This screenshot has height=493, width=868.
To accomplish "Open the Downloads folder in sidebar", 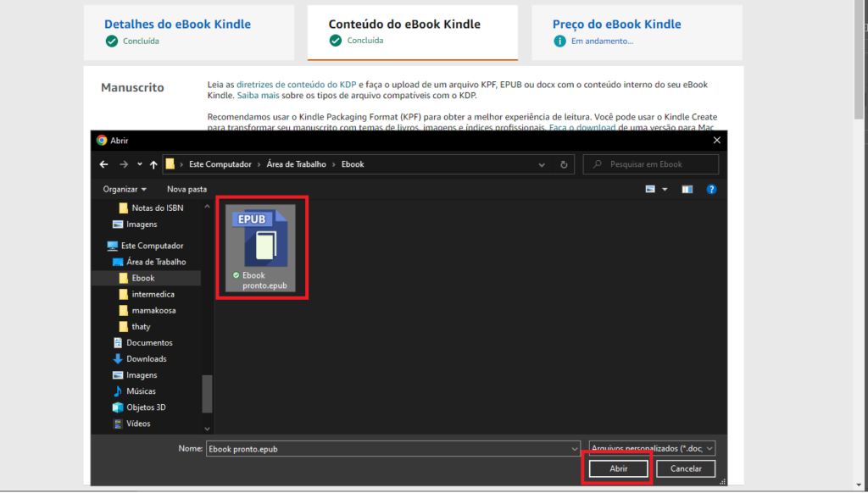I will coord(146,359).
